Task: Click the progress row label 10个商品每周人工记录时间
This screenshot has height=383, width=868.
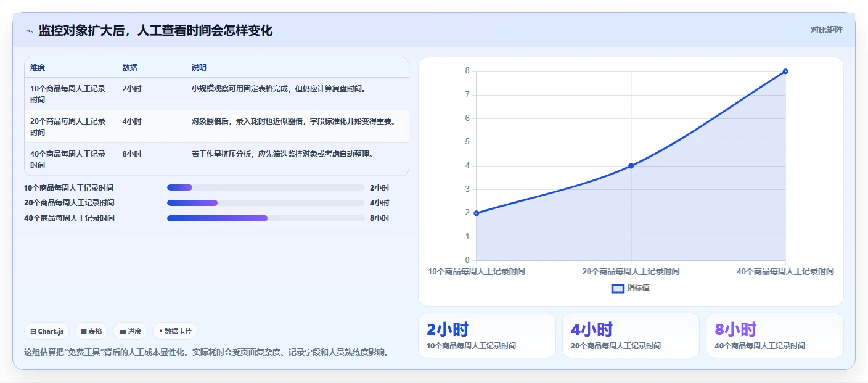Action: click(68, 188)
